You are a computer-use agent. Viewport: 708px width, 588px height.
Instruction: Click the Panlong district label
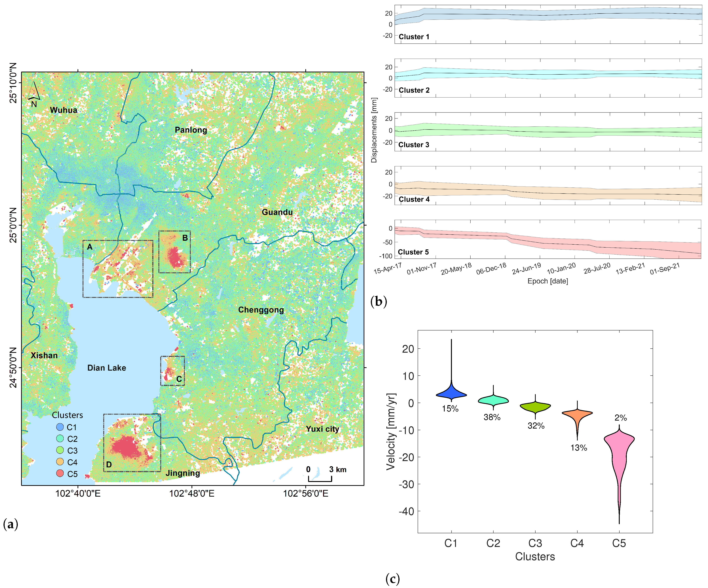(191, 130)
